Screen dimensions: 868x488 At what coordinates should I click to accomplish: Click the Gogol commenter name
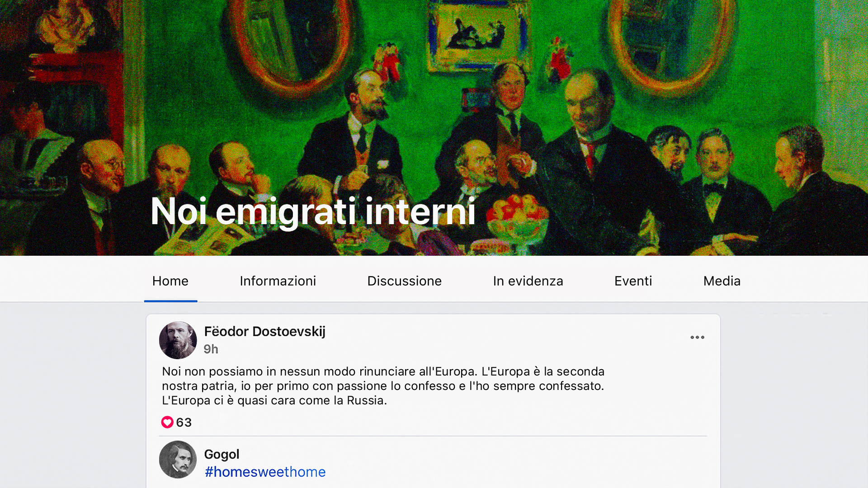(x=222, y=454)
